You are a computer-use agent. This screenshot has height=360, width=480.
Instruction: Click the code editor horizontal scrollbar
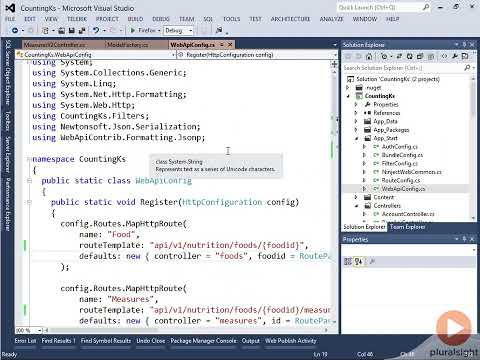click(x=185, y=330)
